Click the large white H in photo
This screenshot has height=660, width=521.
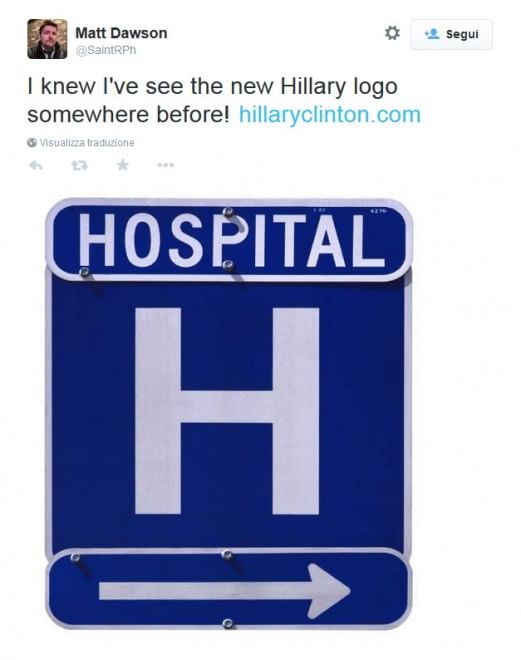pos(227,411)
